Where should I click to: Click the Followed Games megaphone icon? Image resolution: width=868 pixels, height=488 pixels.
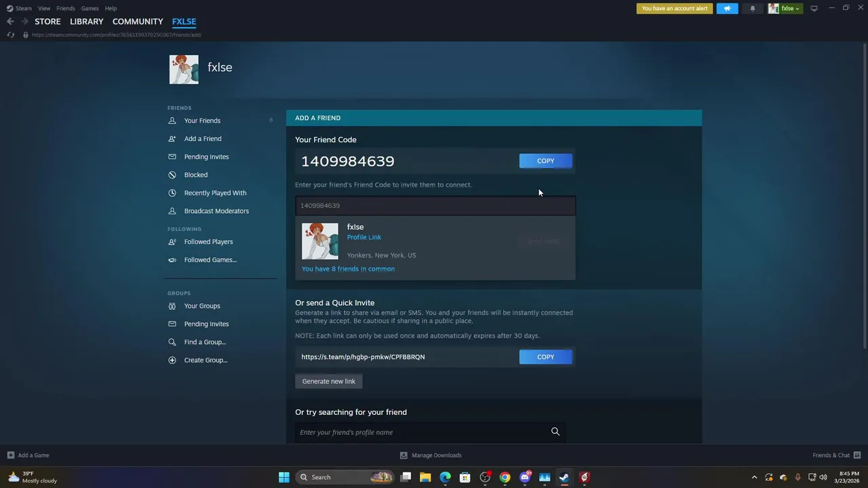[172, 260]
